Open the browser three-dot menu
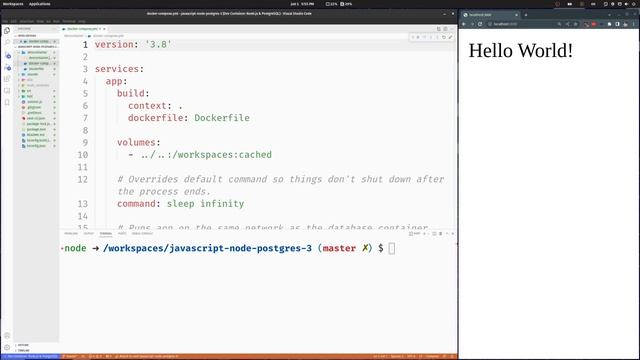The image size is (640, 360). (x=634, y=24)
